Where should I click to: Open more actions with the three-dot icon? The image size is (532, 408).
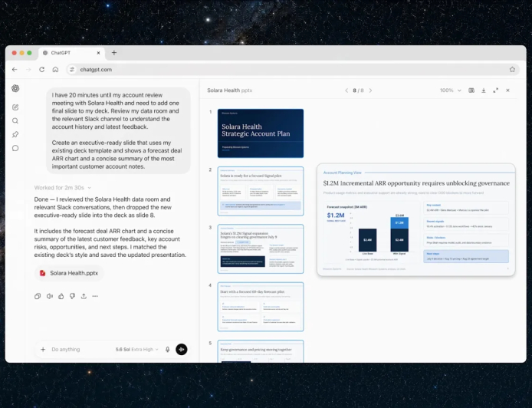coord(95,296)
